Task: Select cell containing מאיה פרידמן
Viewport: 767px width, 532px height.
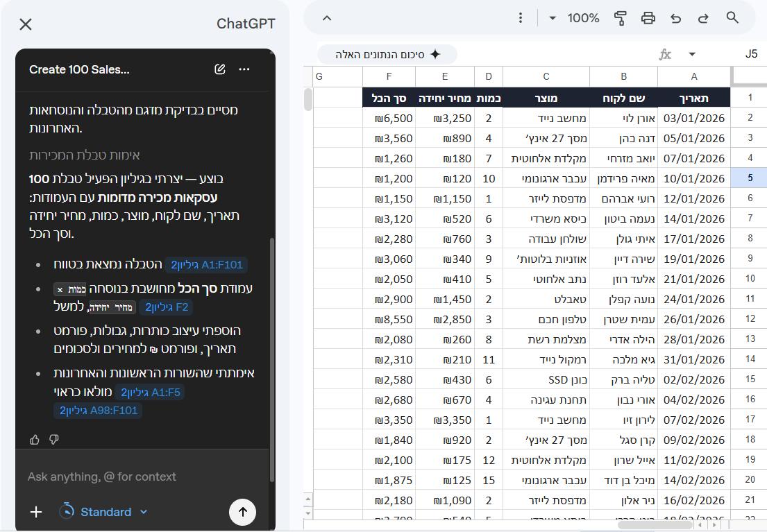Action: click(x=624, y=178)
